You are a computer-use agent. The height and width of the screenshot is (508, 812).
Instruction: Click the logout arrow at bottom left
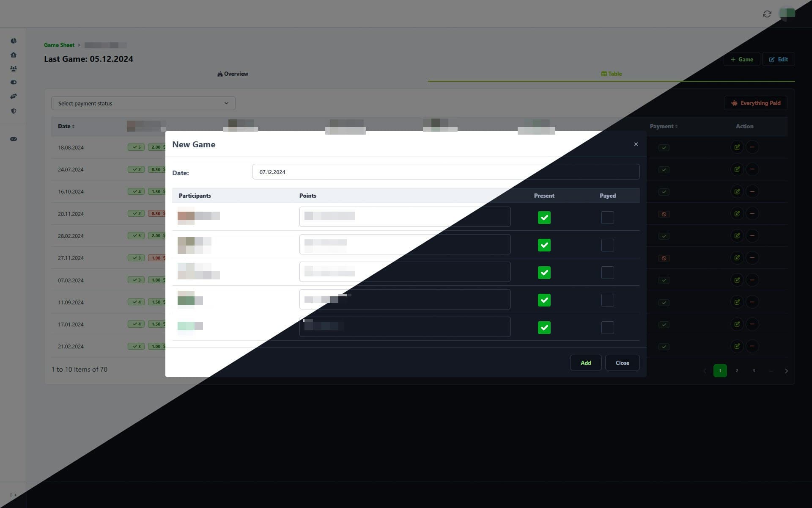pos(14,494)
